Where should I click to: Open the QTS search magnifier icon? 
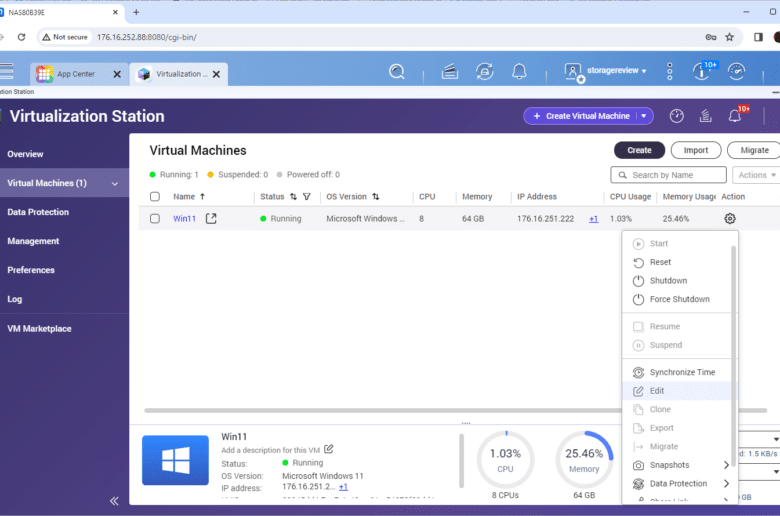[396, 72]
